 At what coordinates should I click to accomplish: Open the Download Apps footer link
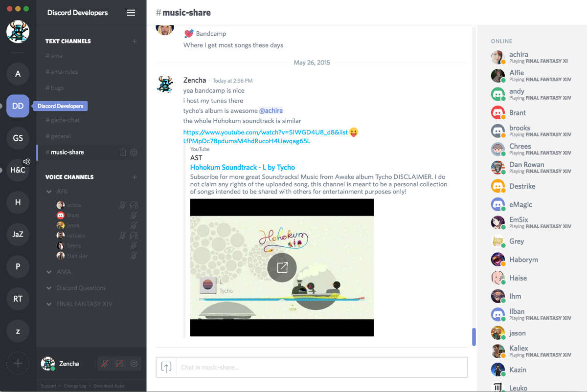click(109, 386)
